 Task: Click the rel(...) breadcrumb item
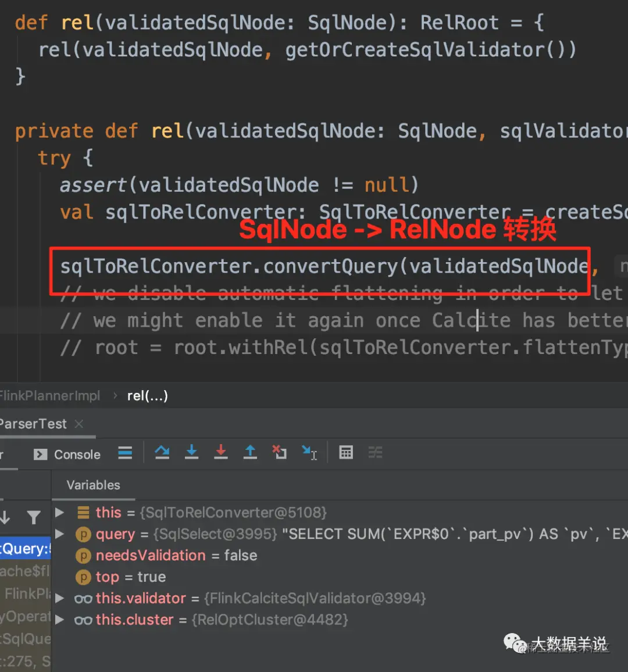[x=148, y=395]
